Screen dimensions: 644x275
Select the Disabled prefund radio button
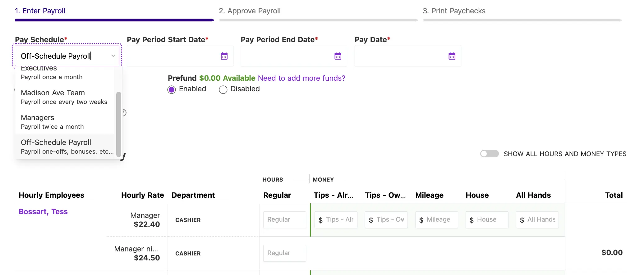[x=223, y=90]
